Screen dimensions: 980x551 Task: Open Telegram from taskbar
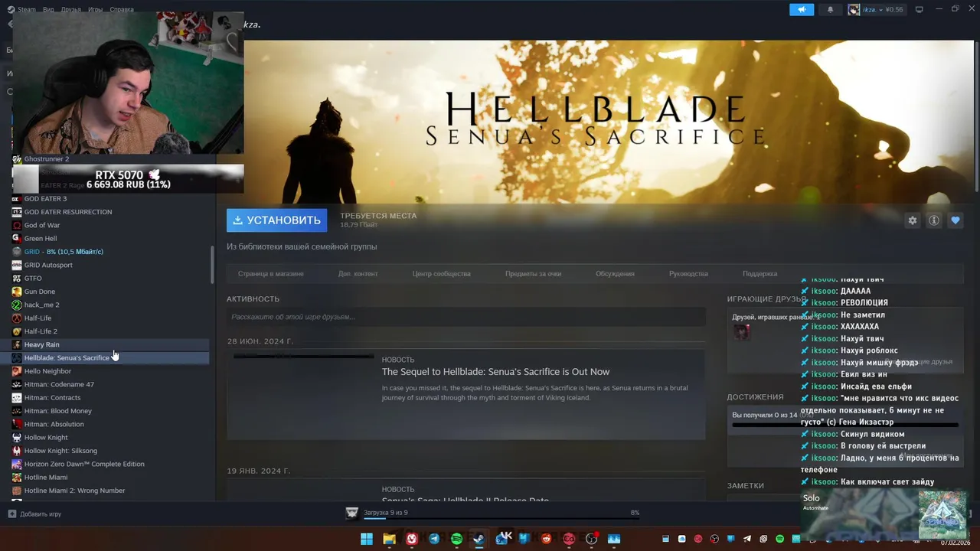point(434,539)
